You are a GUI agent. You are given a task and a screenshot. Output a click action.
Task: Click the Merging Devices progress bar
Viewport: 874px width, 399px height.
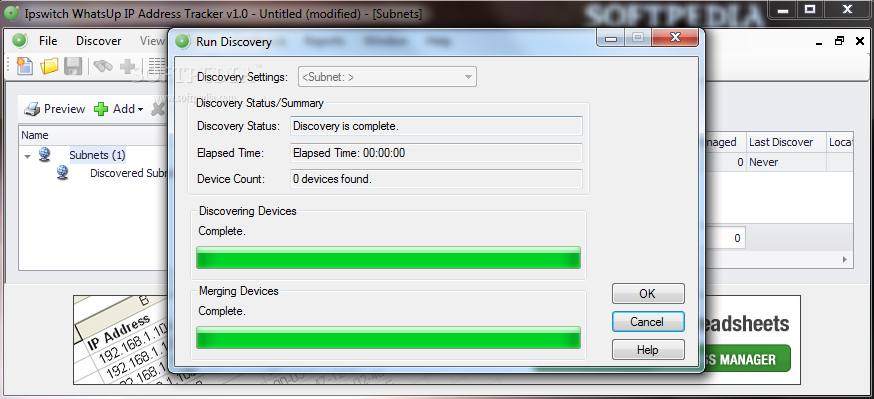(389, 338)
